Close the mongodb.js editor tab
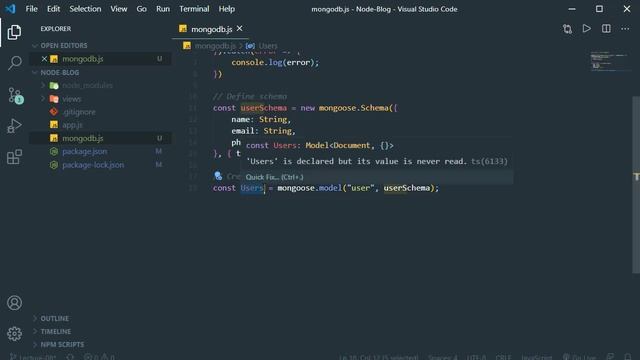The width and height of the screenshot is (640, 360). (240, 29)
